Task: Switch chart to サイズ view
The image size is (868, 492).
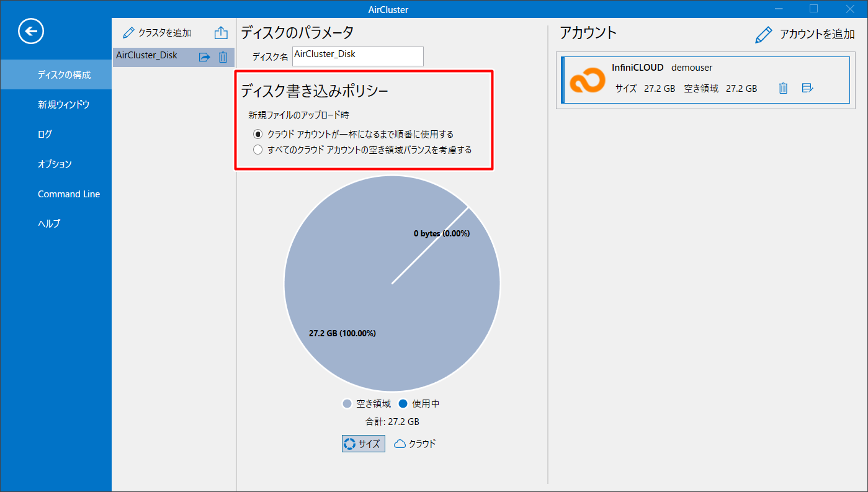Action: [363, 444]
